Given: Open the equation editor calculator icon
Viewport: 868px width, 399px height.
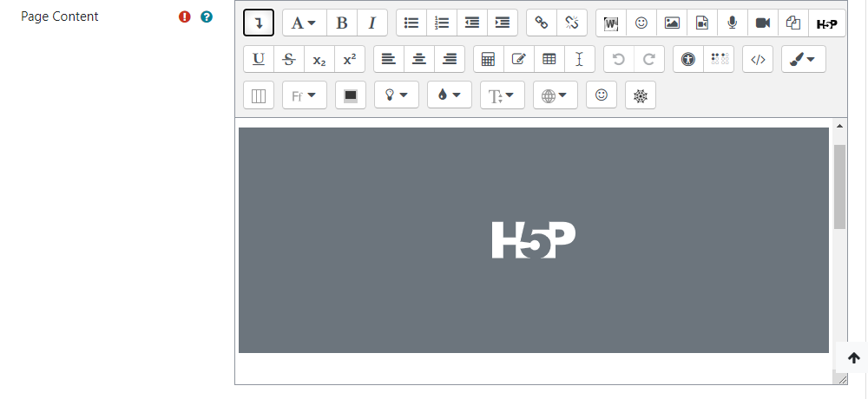Looking at the screenshot, I should click(489, 59).
